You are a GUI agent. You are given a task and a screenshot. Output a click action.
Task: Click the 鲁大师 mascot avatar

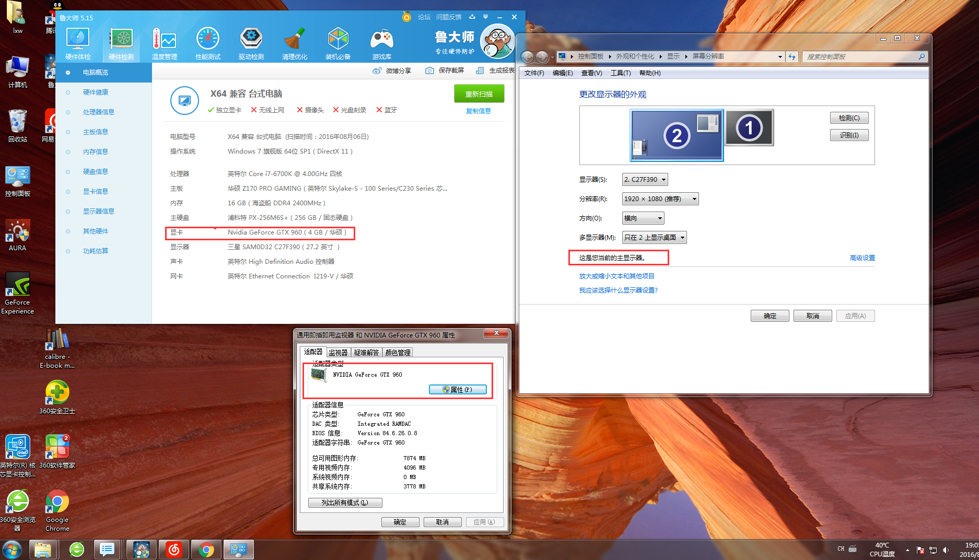497,41
